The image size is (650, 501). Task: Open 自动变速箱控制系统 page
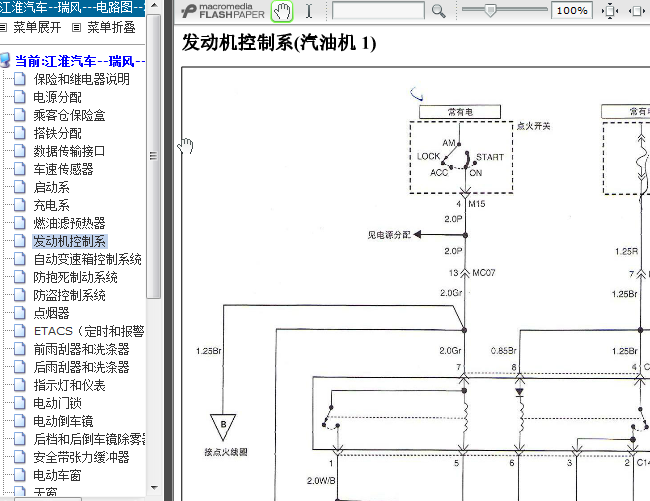(87, 259)
